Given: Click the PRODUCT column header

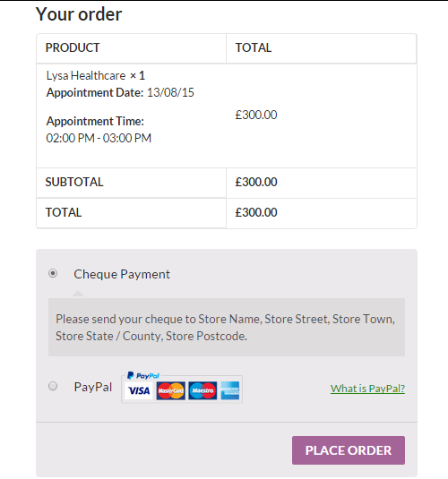Looking at the screenshot, I should pos(73,47).
